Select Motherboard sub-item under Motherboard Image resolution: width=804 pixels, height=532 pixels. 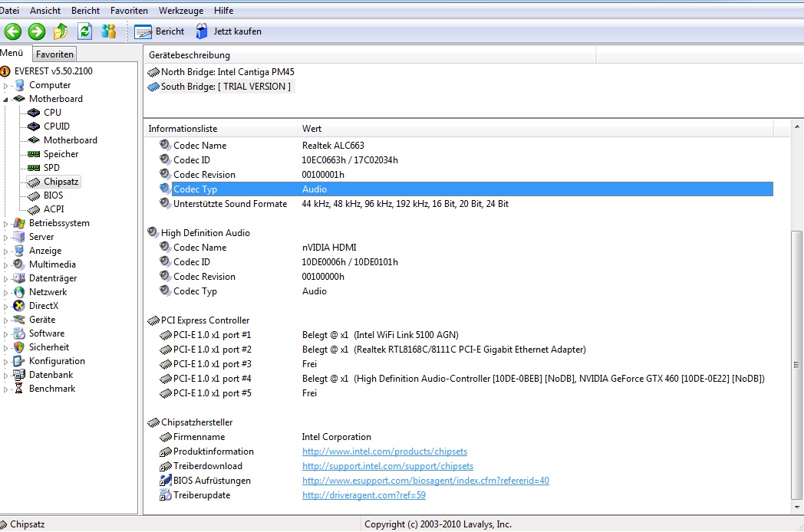(x=71, y=140)
